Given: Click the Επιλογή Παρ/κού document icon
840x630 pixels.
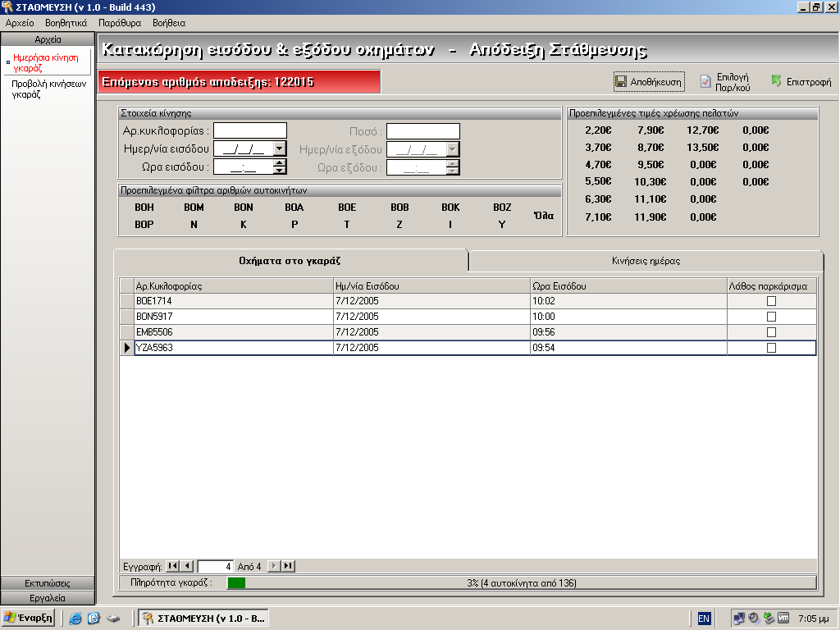Looking at the screenshot, I should click(x=705, y=81).
